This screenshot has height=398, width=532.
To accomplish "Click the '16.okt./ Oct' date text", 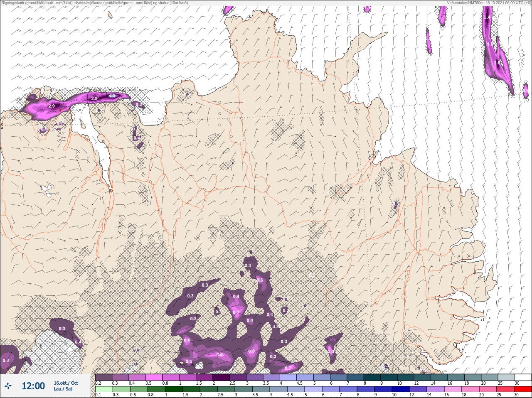I will click(x=66, y=383).
